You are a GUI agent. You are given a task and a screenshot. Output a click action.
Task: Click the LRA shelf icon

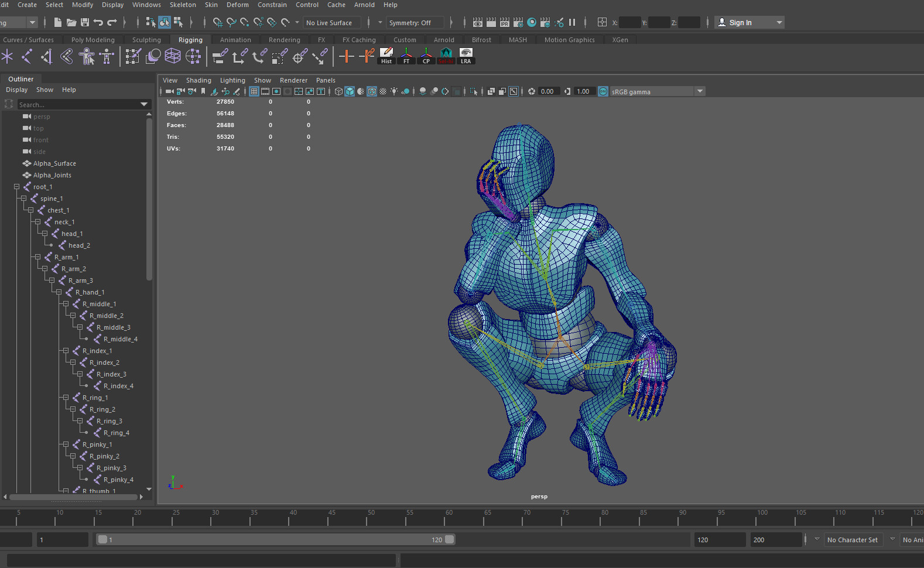point(466,56)
